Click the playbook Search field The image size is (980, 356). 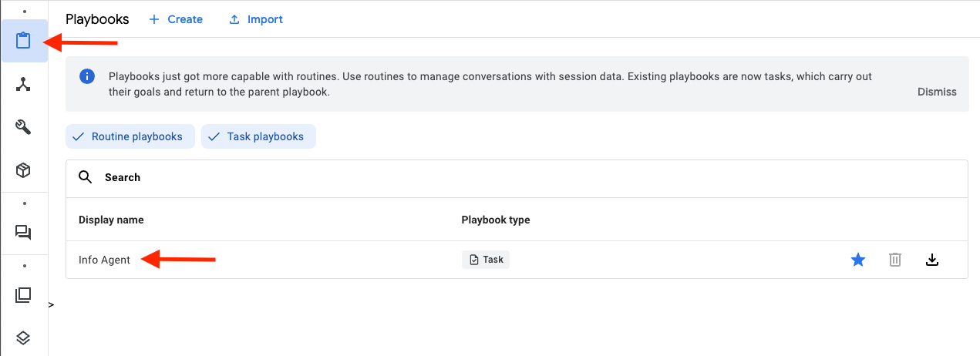[517, 177]
